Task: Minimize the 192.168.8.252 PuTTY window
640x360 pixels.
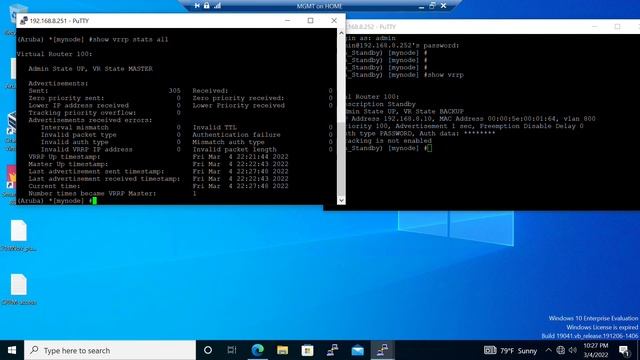Action: 595,27
